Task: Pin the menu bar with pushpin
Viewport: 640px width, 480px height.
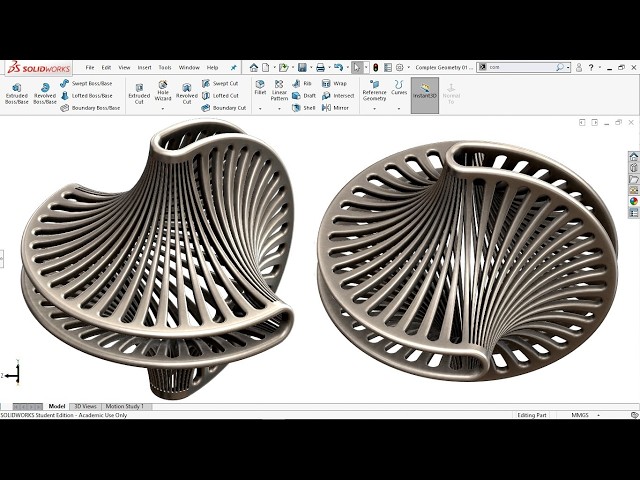Action: pos(233,67)
